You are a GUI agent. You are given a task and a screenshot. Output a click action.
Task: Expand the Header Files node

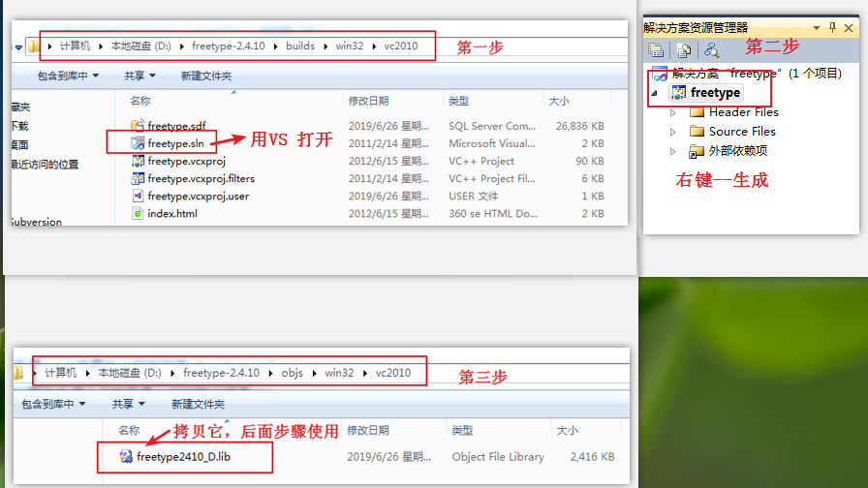pyautogui.click(x=672, y=112)
